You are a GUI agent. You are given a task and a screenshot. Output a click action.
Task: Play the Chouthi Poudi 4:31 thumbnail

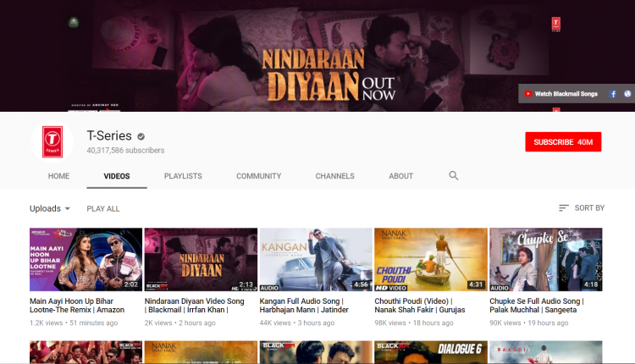coord(431,260)
